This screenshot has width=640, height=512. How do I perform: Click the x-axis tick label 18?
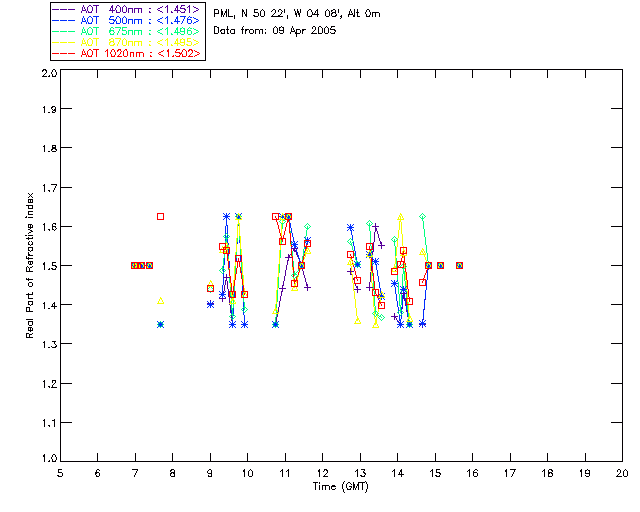tap(547, 473)
